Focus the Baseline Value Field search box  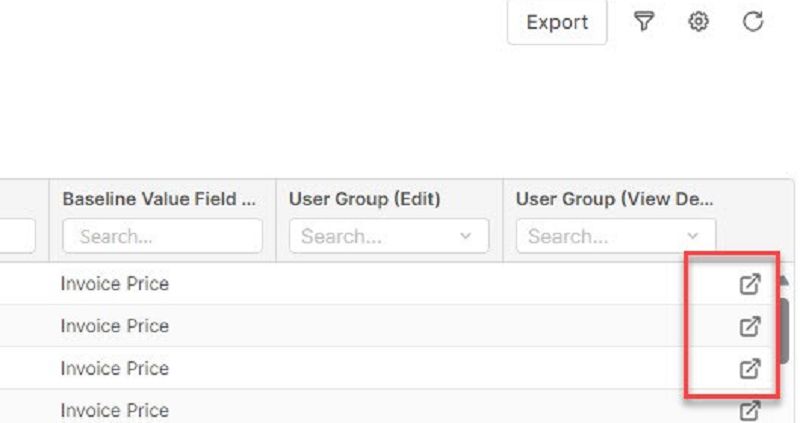point(163,236)
